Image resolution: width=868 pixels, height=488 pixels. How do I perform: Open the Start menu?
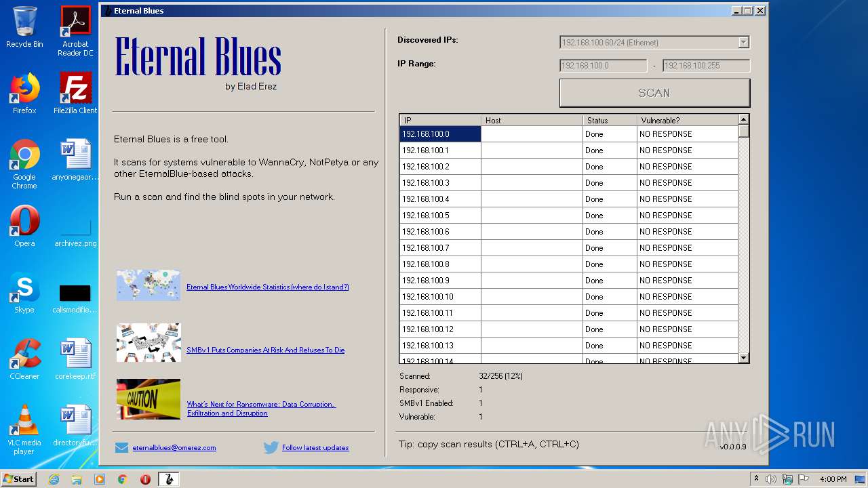coord(18,479)
